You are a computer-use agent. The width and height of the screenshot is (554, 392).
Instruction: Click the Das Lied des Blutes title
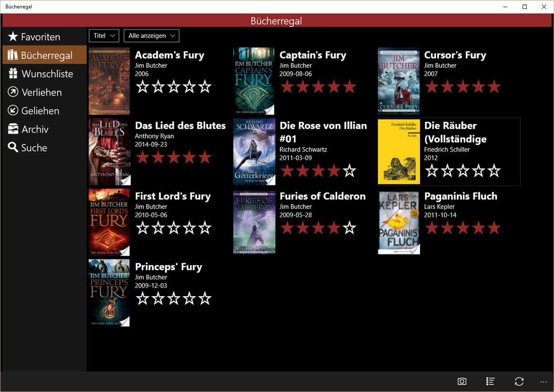click(x=180, y=126)
